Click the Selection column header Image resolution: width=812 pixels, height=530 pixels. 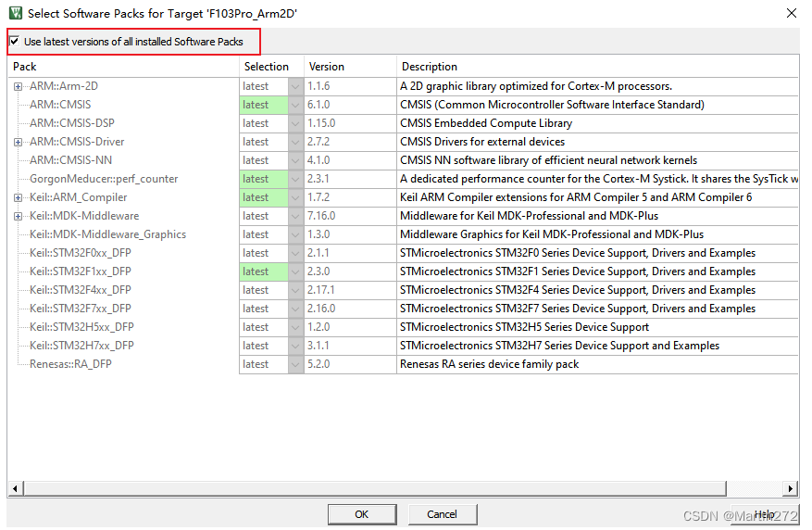click(x=271, y=67)
